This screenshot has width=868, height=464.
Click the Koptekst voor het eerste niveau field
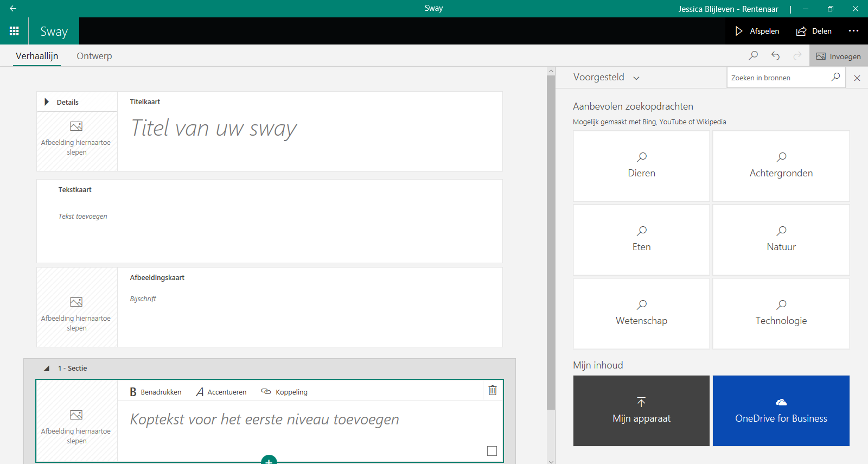coord(264,419)
